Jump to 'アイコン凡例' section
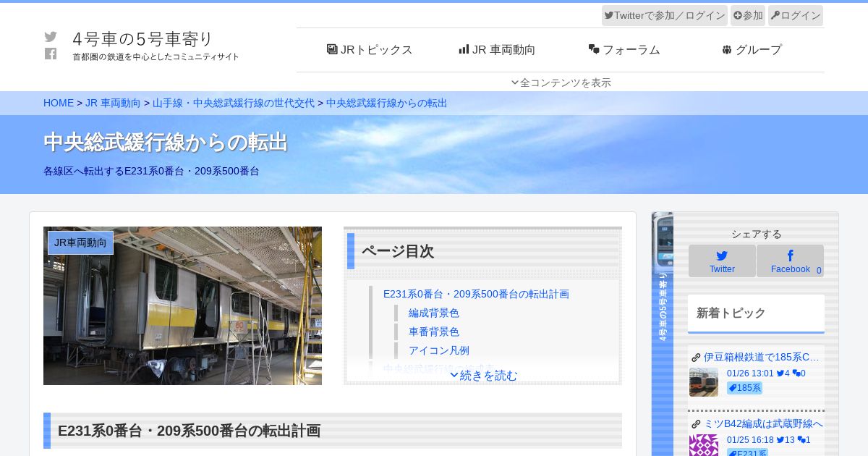Viewport: 868px width, 456px height. tap(439, 350)
